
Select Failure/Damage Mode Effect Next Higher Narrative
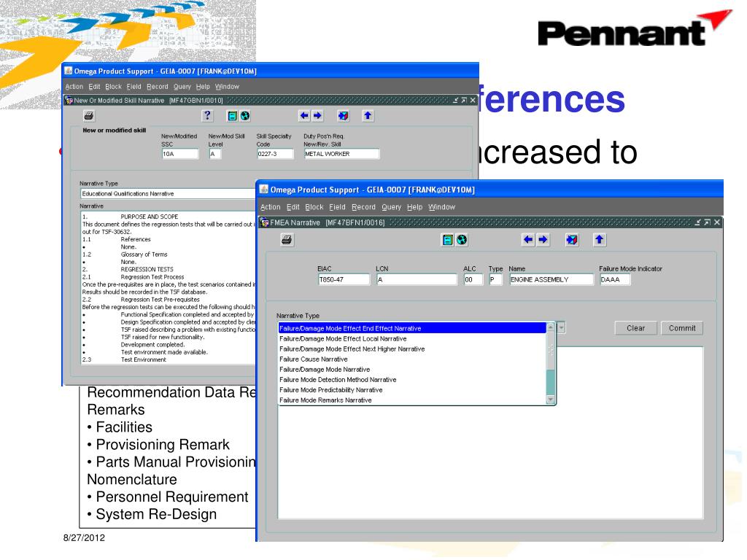(412, 349)
